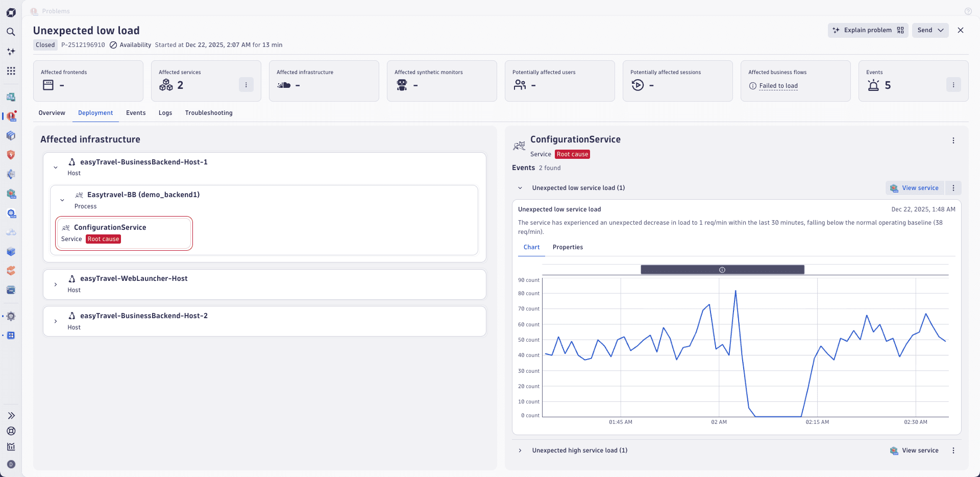Open the three-dot menu on Affected services card
980x477 pixels.
coord(247,84)
